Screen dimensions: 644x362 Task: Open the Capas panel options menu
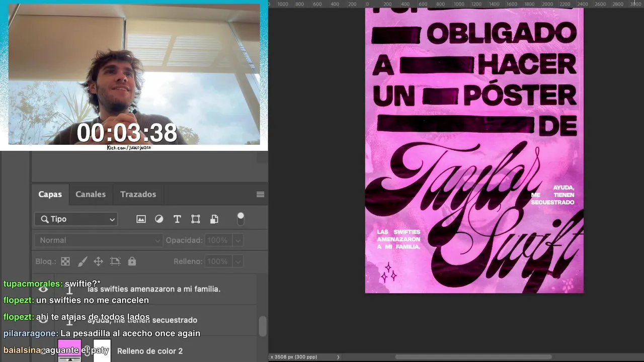(x=260, y=195)
